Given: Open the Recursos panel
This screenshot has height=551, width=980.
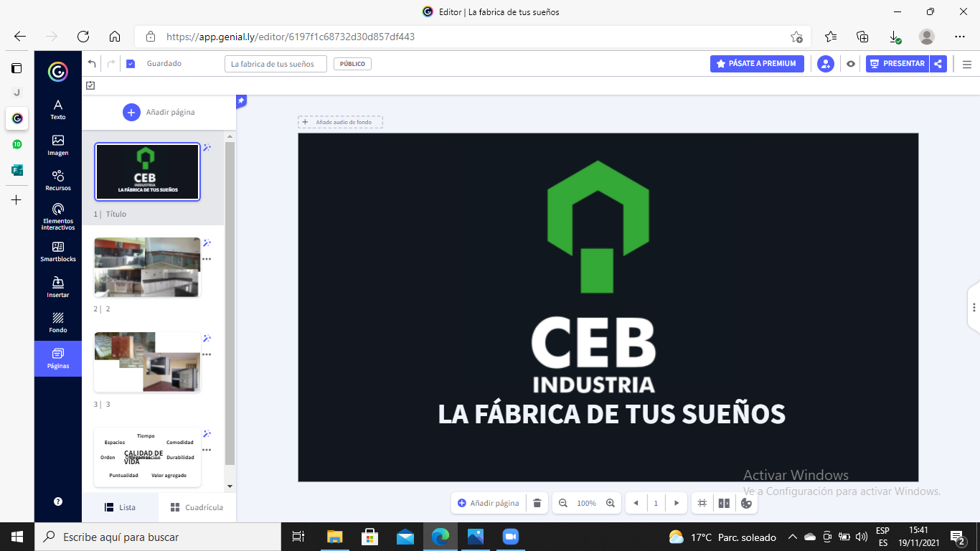Looking at the screenshot, I should pos(57,181).
